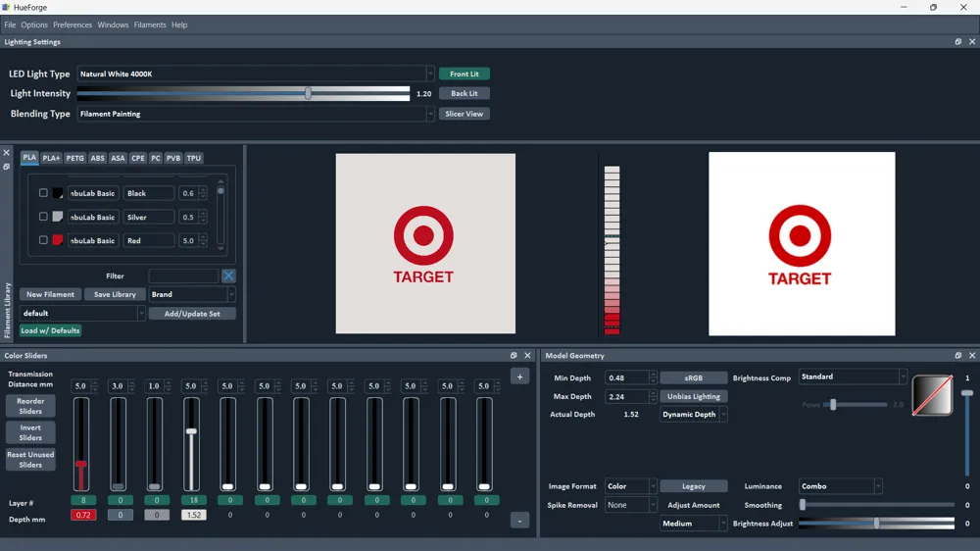Click the Smoothing slider handle

(803, 505)
